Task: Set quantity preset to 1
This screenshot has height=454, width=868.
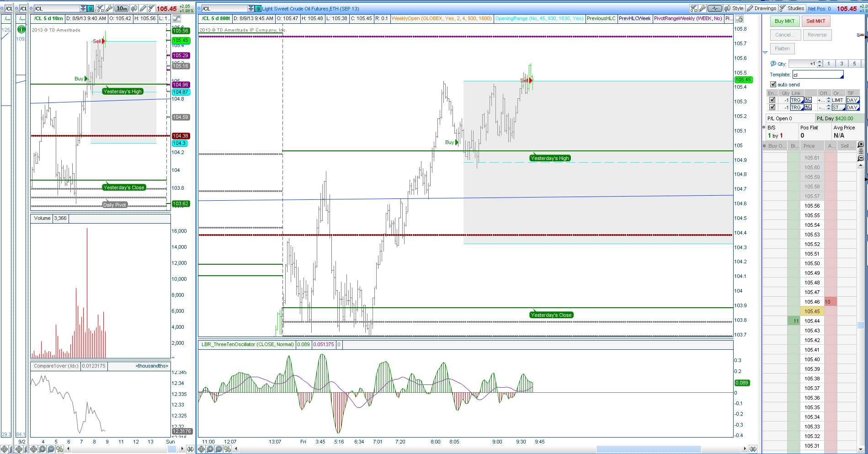Action: 829,64
